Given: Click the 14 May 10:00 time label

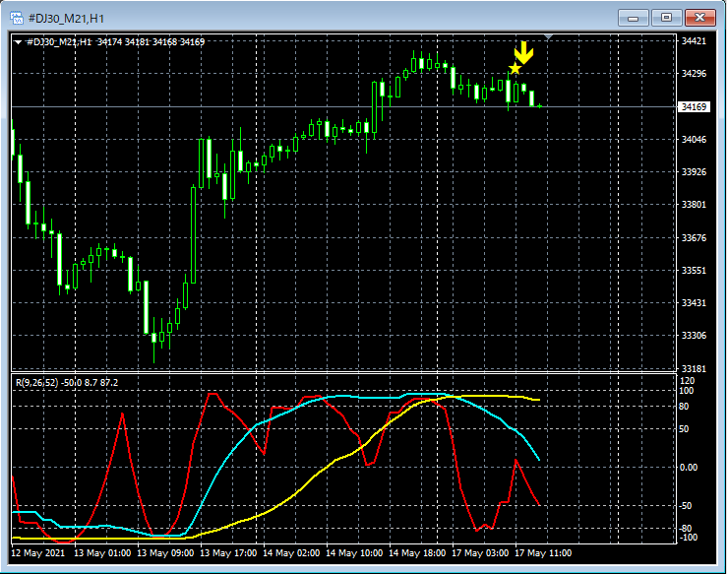Looking at the screenshot, I should click(354, 553).
